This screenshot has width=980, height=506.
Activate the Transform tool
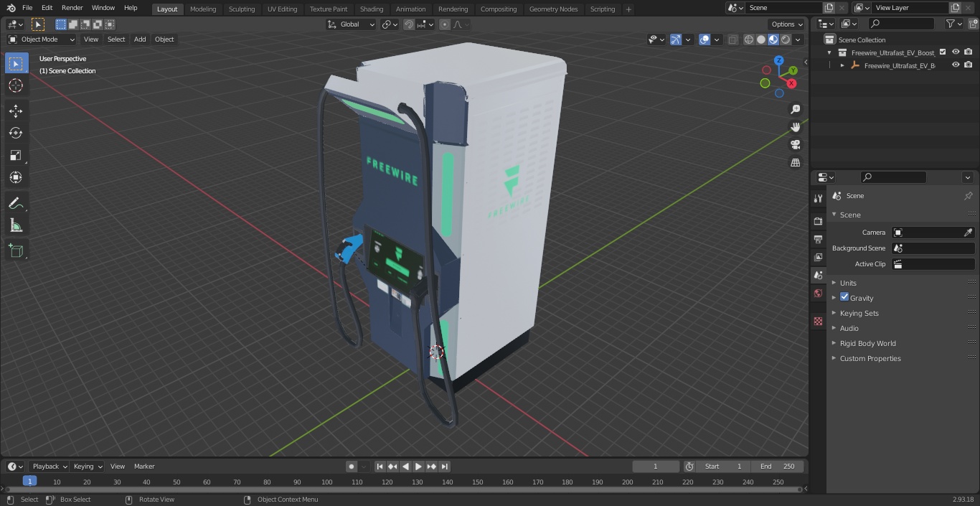[x=16, y=177]
